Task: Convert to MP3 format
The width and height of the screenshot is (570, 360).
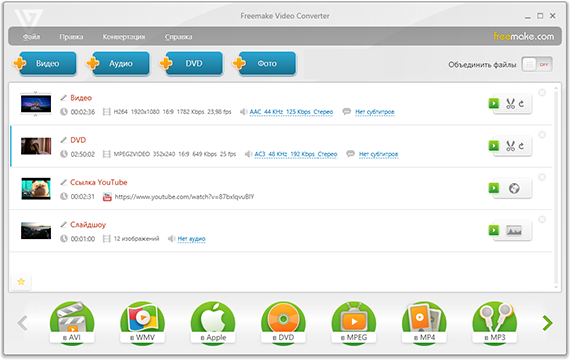Action: pyautogui.click(x=495, y=323)
